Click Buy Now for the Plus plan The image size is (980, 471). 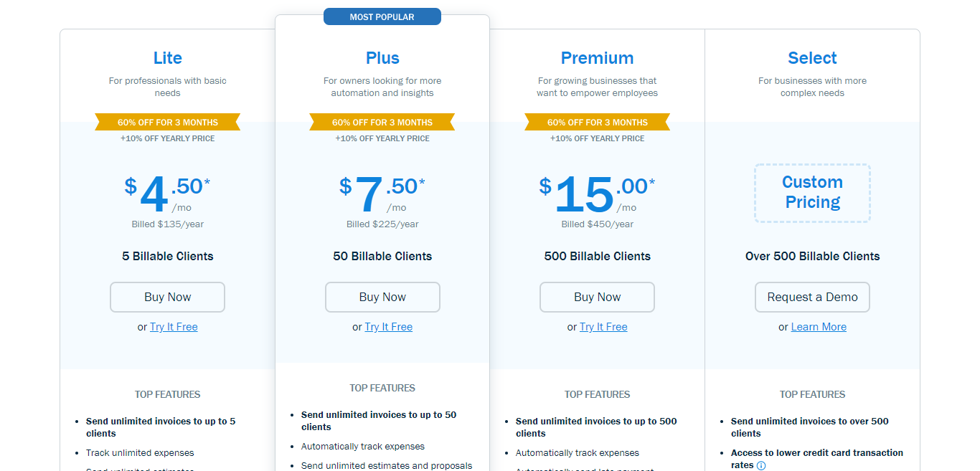382,297
